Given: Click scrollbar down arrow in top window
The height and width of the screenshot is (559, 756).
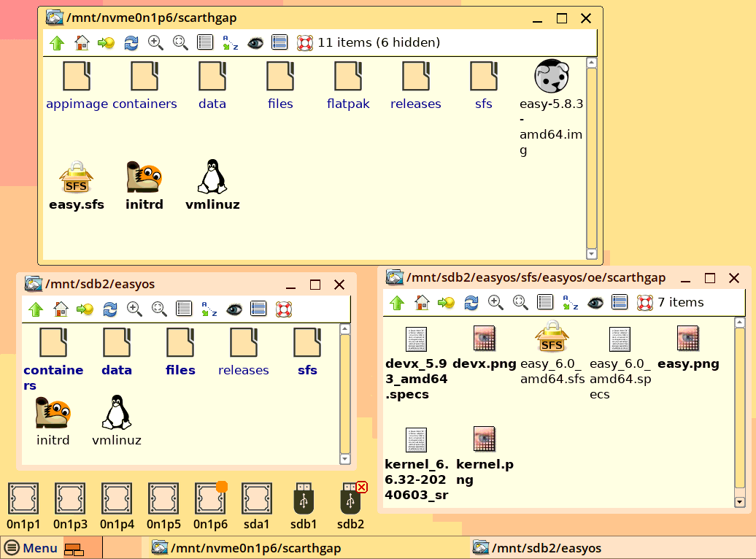Looking at the screenshot, I should click(592, 254).
